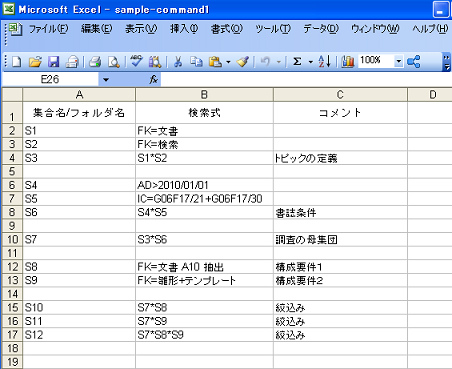This screenshot has height=369, width=452.
Task: Select cell B7 containing IC=G06F17/21+G06F17/30
Action: click(204, 199)
